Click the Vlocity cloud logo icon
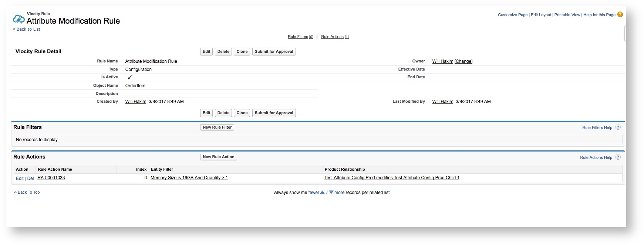The height and width of the screenshot is (245, 644). (18, 19)
